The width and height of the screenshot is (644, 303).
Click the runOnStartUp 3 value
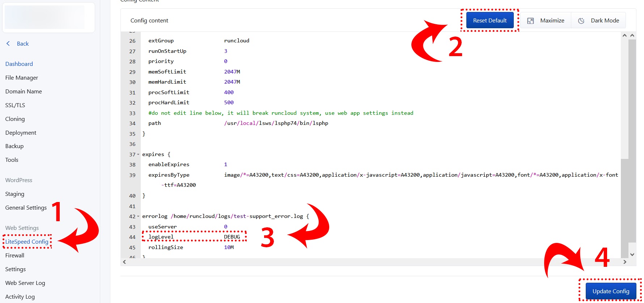[x=226, y=51]
